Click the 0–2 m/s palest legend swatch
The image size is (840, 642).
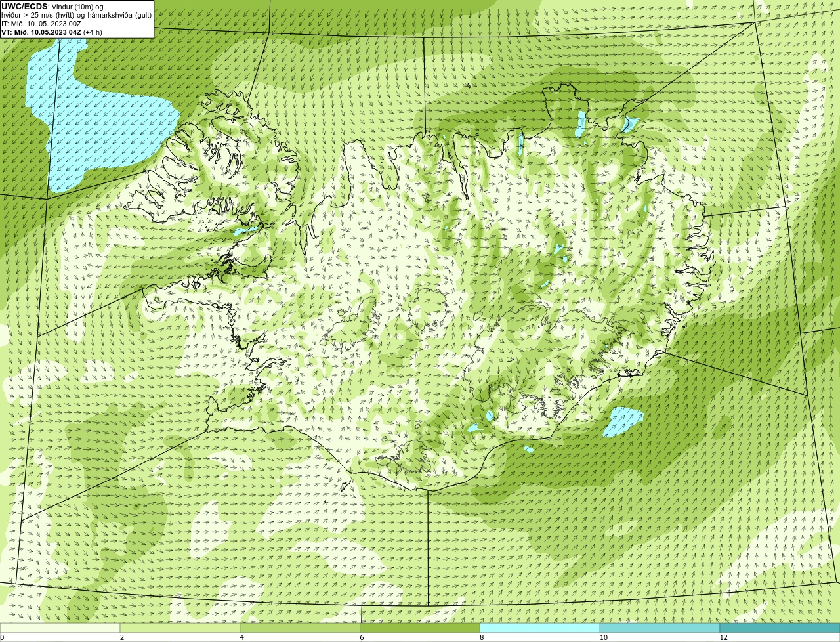click(60, 628)
